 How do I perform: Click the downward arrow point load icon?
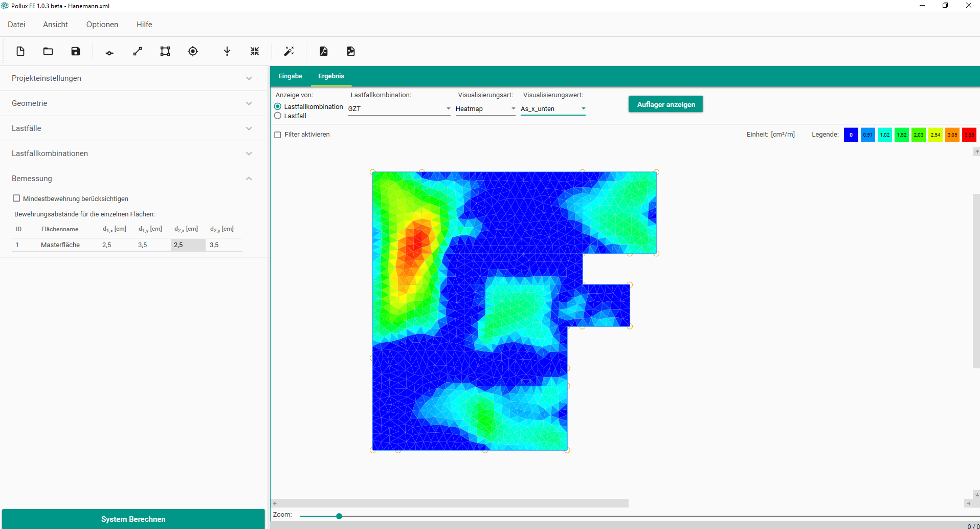[x=227, y=51]
